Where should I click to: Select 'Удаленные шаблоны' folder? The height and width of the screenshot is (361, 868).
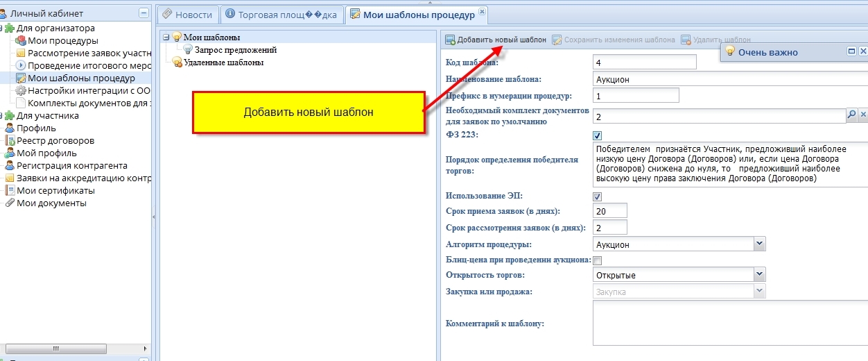(223, 62)
